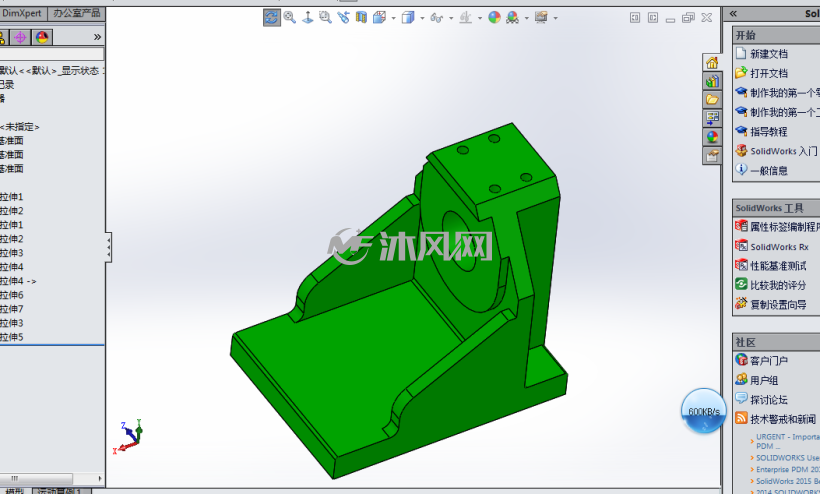Open the SolidWorks 入门 link
The width and height of the screenshot is (820, 494).
pyautogui.click(x=783, y=151)
